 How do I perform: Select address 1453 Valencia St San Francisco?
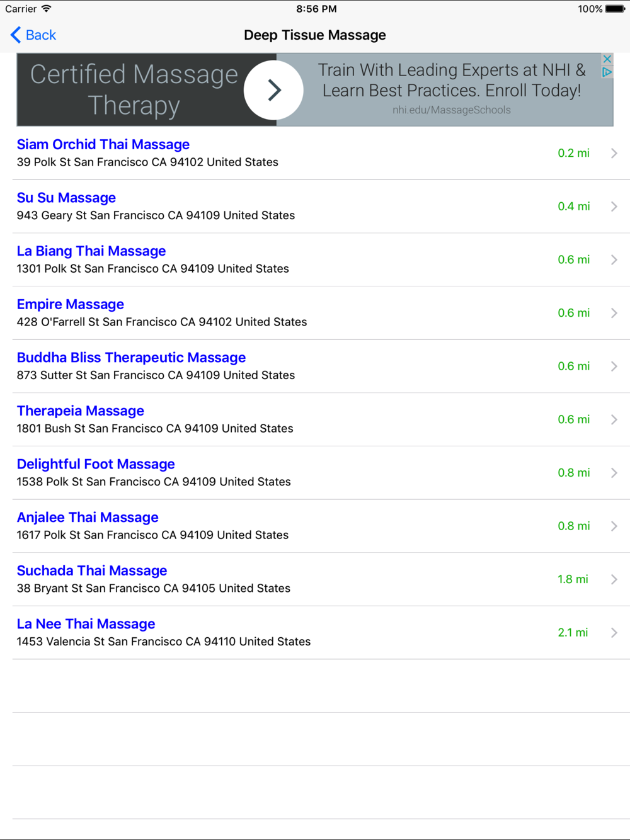(x=164, y=641)
